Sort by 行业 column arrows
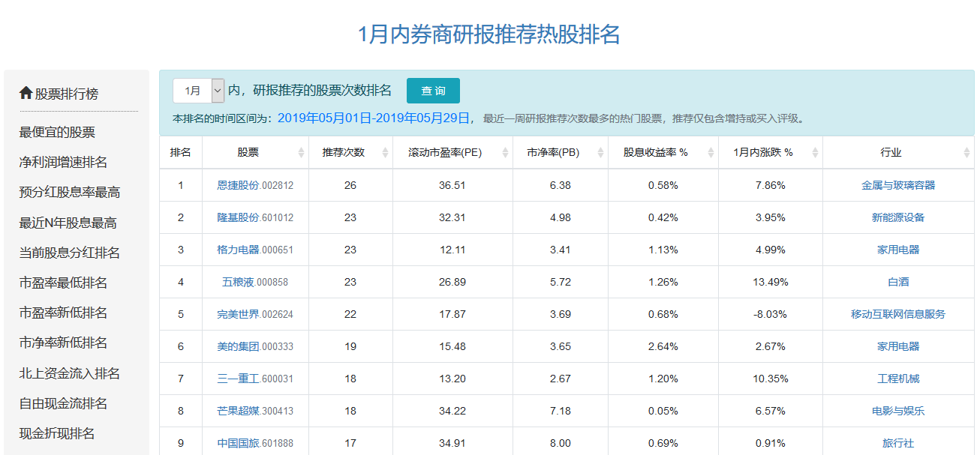 [x=966, y=153]
